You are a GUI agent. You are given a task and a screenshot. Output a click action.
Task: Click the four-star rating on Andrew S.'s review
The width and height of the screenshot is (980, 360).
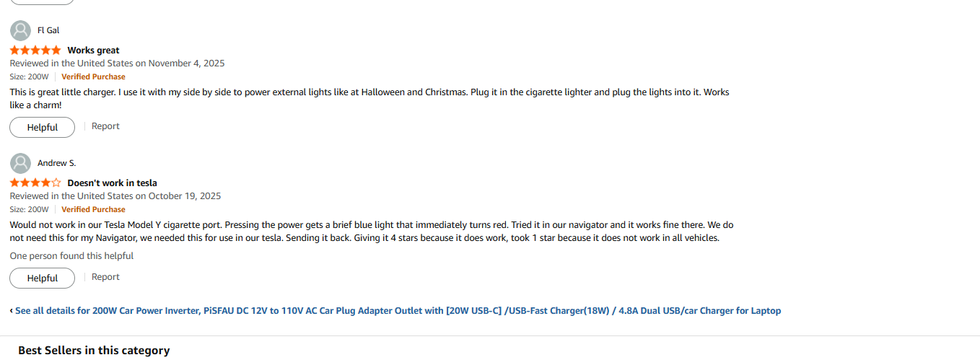pos(35,183)
